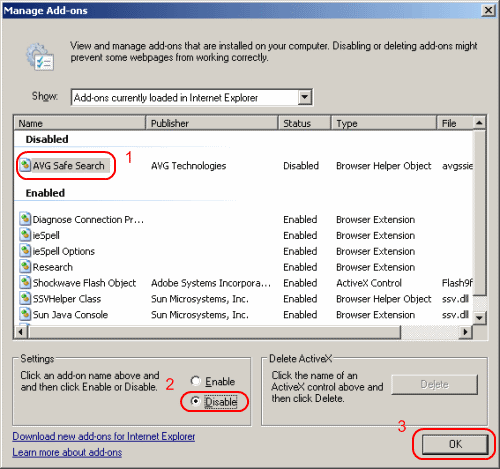Click the ieSpell Options row icon
The width and height of the screenshot is (500, 469).
click(25, 251)
